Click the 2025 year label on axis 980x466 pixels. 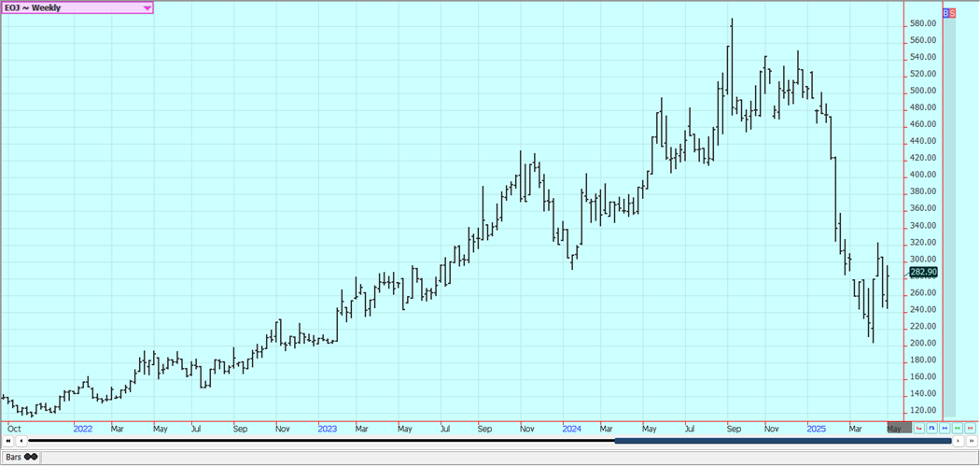pyautogui.click(x=817, y=429)
